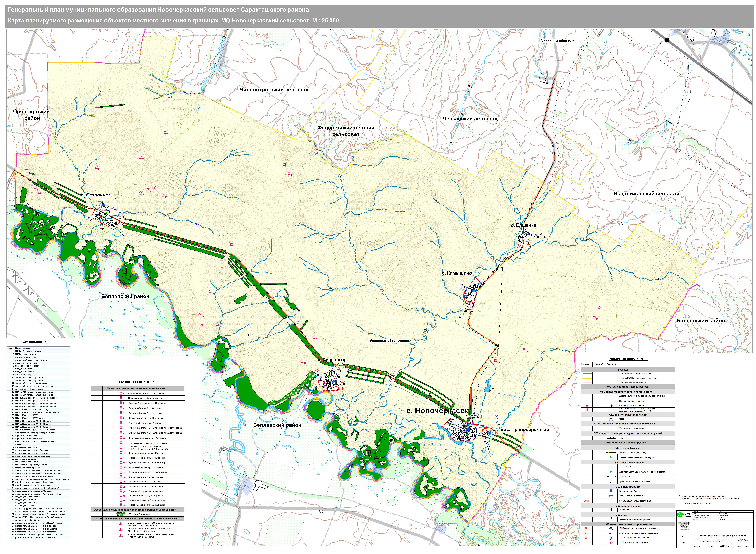Click the Воздвиженский сельсовет label
This screenshot has height=554, width=756.
pyautogui.click(x=648, y=193)
